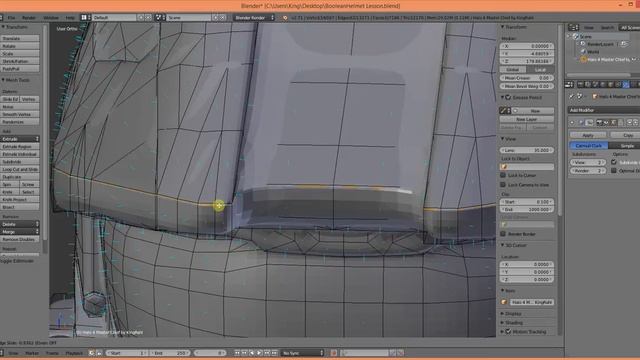Open the Blender Render engine dropdown

253,18
